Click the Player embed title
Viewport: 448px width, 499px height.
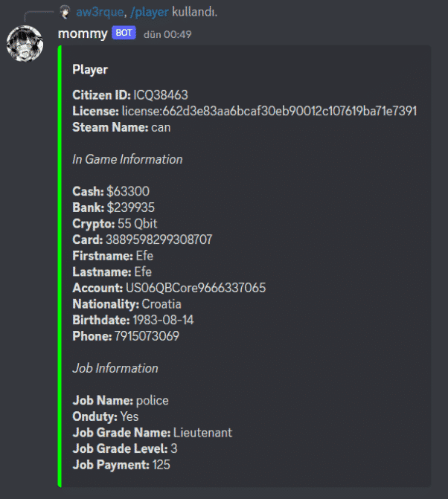[90, 69]
